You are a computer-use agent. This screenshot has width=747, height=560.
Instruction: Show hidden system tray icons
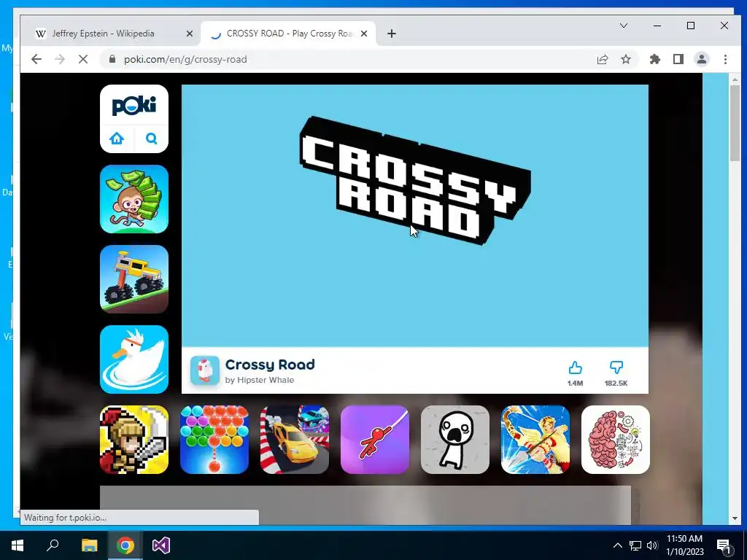click(617, 545)
